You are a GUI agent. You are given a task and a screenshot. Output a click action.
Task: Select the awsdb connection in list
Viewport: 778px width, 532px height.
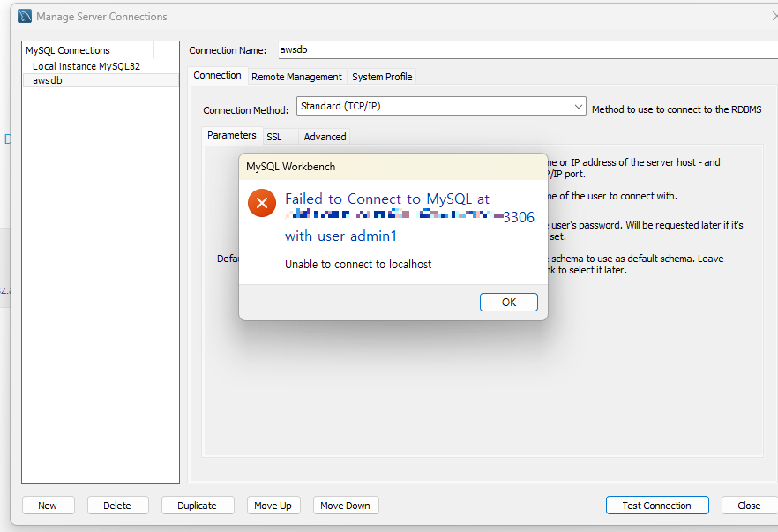(101, 80)
